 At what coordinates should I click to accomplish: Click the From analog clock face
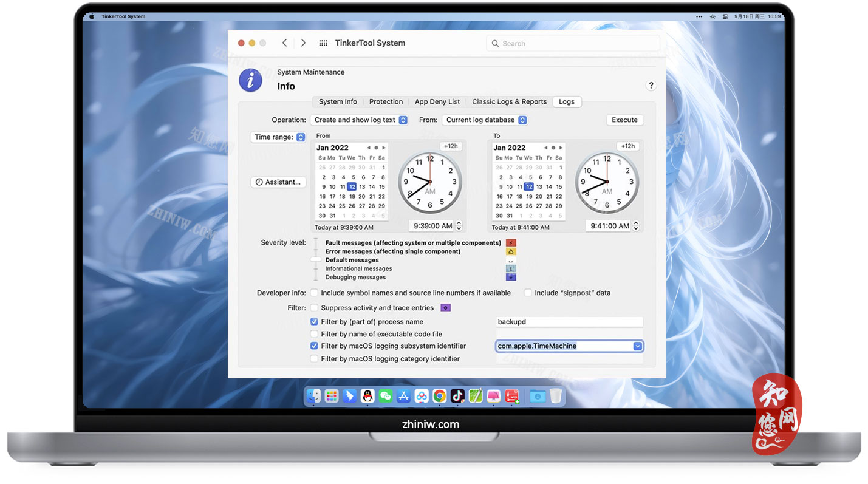[x=430, y=182]
